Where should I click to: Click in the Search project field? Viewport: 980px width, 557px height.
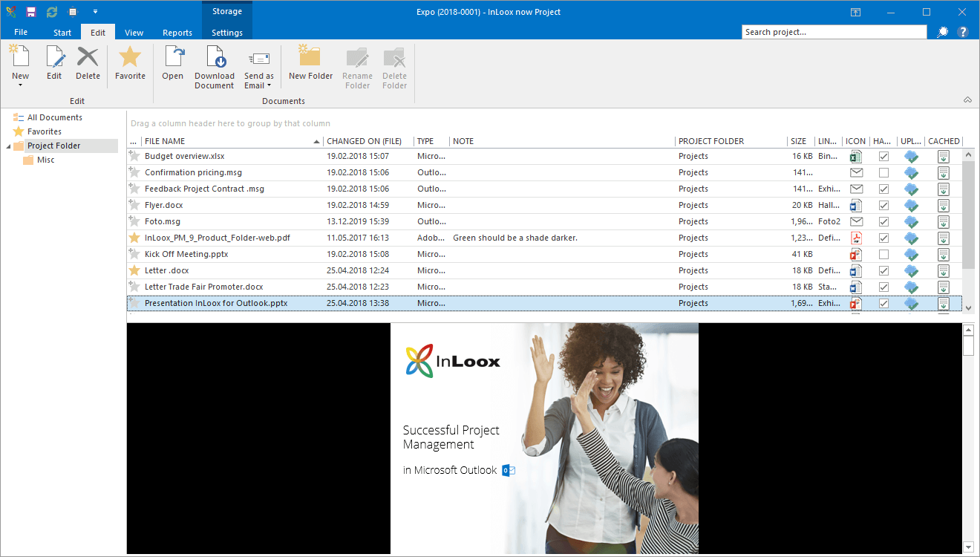834,32
